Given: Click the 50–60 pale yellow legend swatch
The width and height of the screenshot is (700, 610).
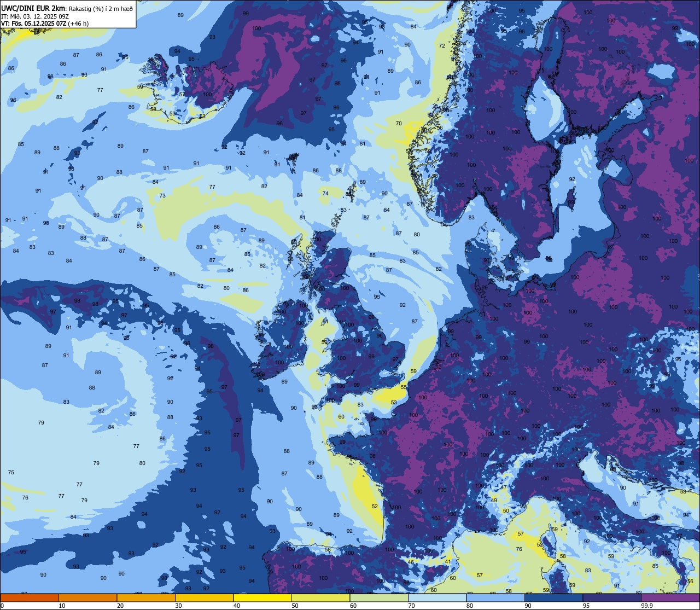Looking at the screenshot, I should pos(320,597).
